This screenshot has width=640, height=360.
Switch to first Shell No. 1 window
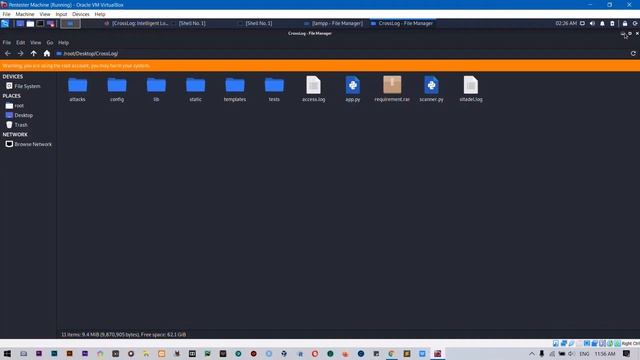(x=192, y=24)
